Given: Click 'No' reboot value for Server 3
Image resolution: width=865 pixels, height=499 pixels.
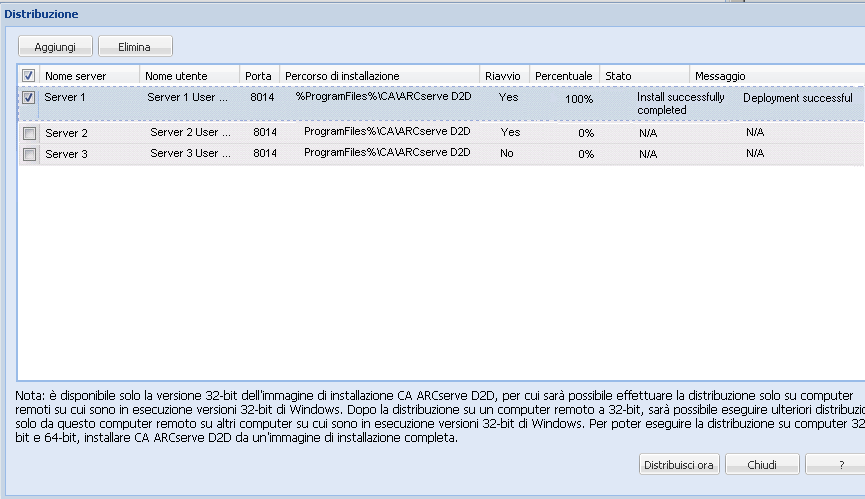Looking at the screenshot, I should tap(506, 153).
